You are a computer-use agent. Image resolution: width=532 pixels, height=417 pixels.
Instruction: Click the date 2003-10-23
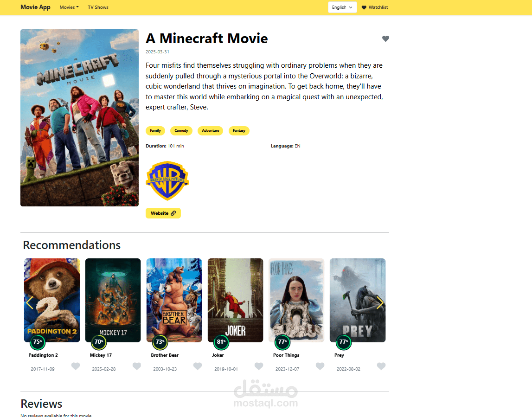pos(165,369)
